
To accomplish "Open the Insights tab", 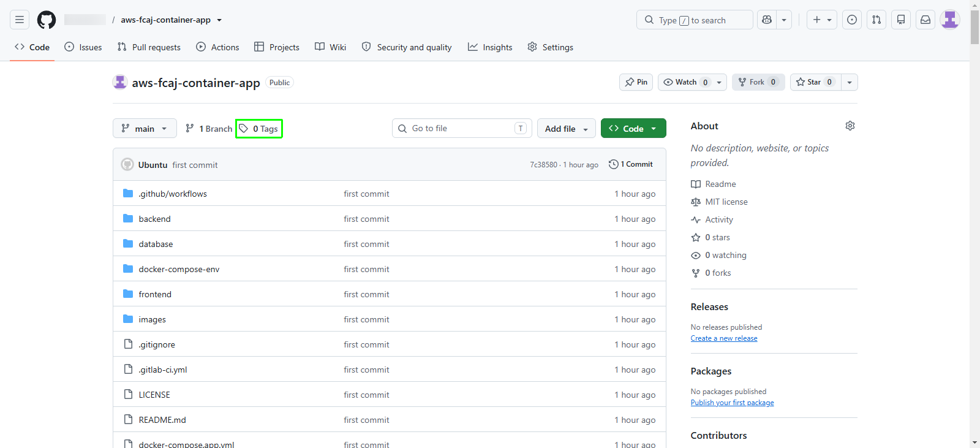I will (x=490, y=47).
